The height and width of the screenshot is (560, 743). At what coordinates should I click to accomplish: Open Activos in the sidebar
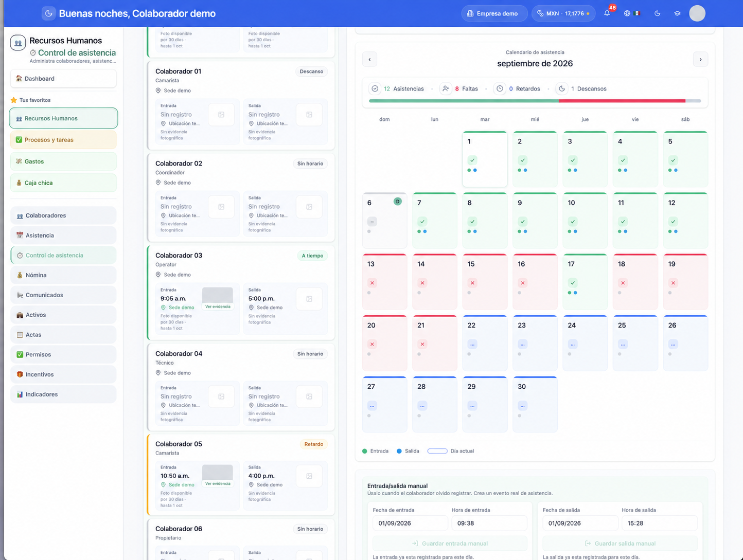(63, 315)
